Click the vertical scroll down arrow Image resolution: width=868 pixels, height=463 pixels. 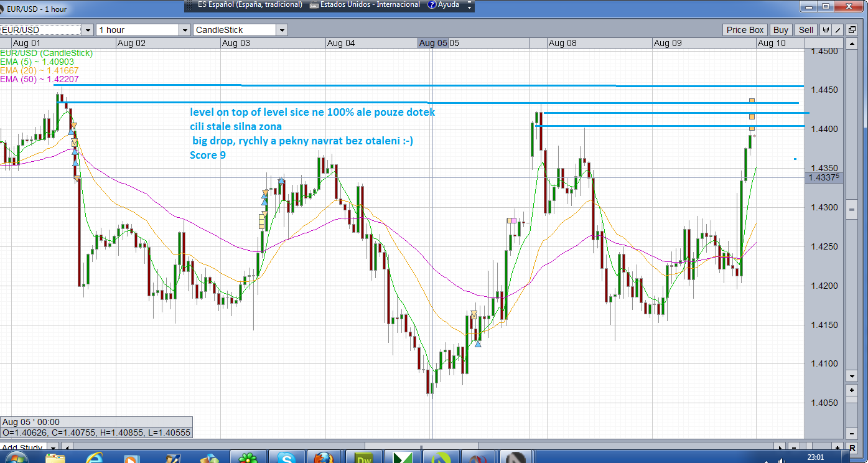pyautogui.click(x=852, y=376)
